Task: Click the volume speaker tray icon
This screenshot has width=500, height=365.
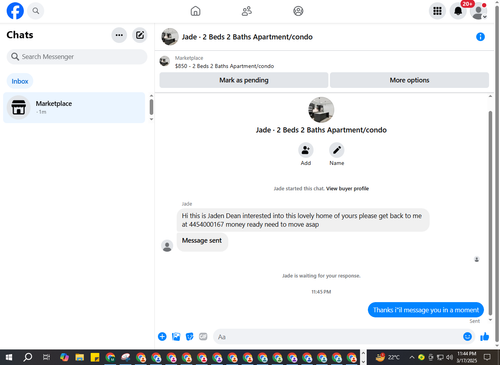Action: coord(450,357)
